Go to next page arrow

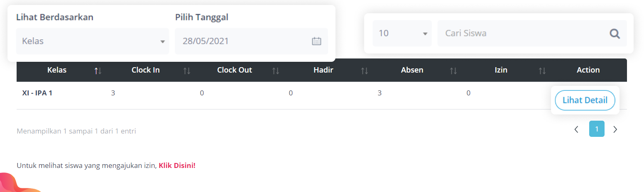[x=615, y=129]
